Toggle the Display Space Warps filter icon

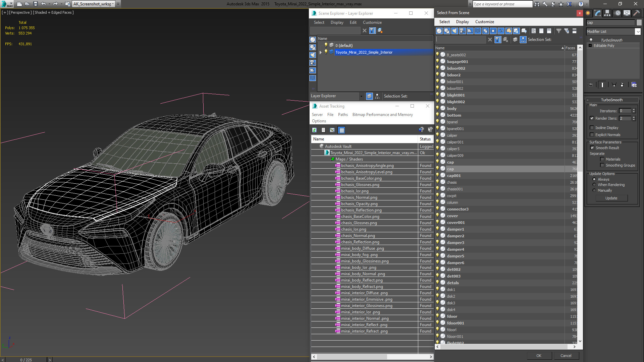click(478, 31)
